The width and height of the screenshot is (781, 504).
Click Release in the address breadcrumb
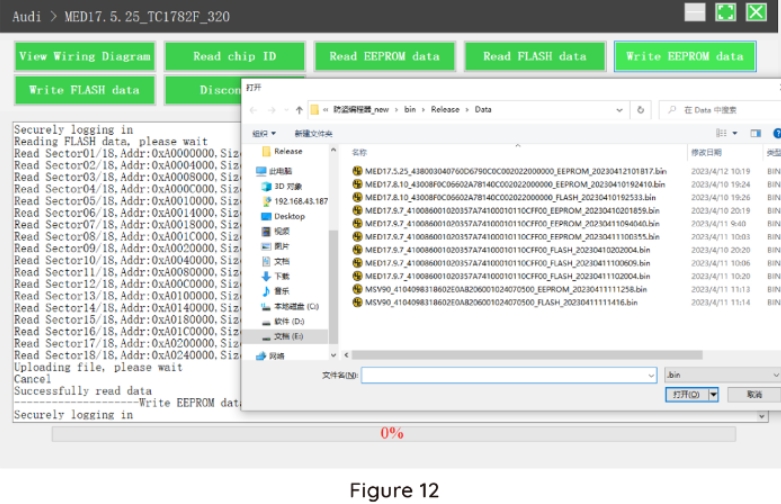tap(445, 110)
